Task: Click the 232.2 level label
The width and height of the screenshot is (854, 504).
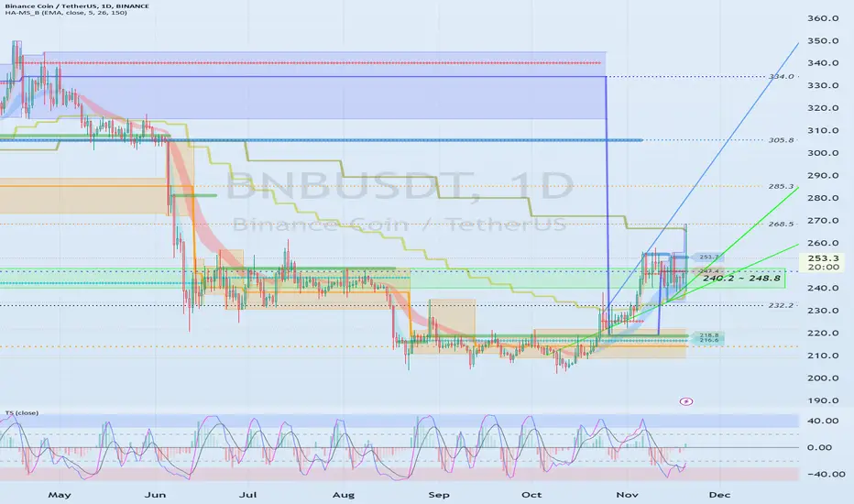Action: point(781,306)
